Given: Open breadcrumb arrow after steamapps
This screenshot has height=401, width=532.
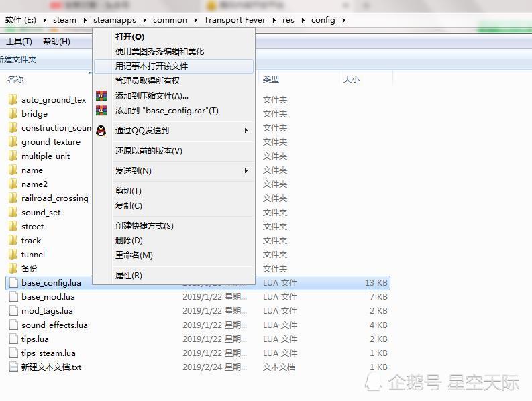Looking at the screenshot, I should [145, 20].
